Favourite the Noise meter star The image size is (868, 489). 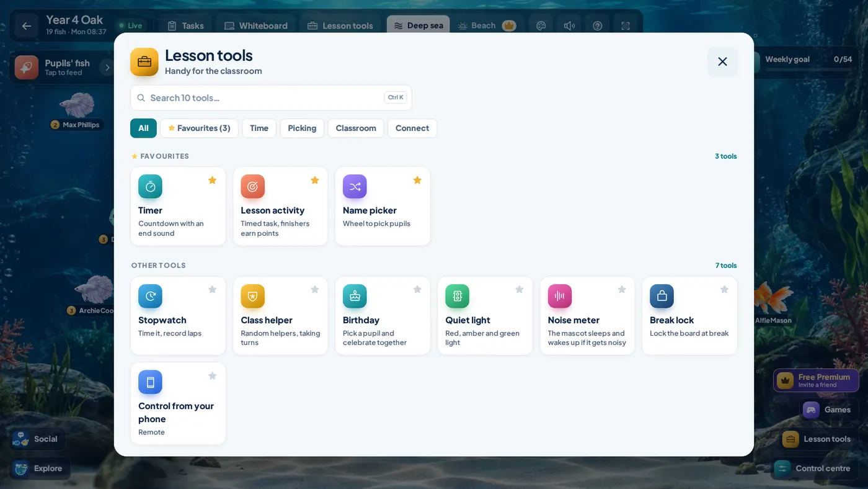(622, 289)
